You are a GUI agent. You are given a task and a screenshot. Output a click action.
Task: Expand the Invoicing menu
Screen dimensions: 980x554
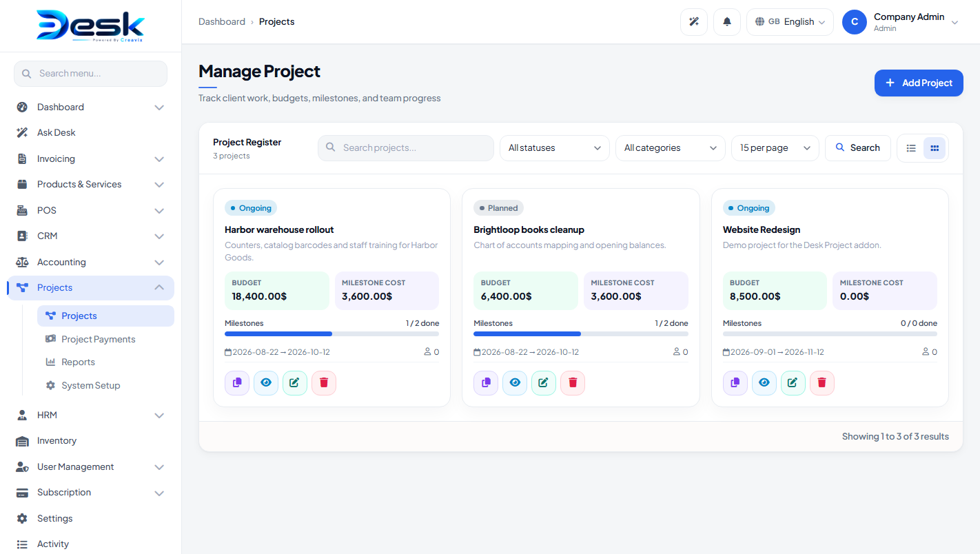pyautogui.click(x=90, y=159)
